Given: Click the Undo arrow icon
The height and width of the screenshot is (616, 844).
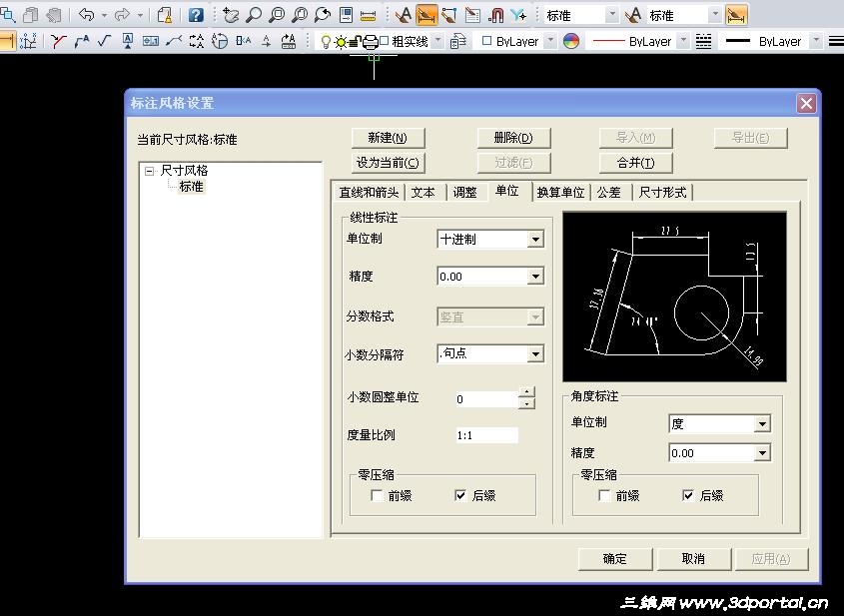Looking at the screenshot, I should click(86, 15).
